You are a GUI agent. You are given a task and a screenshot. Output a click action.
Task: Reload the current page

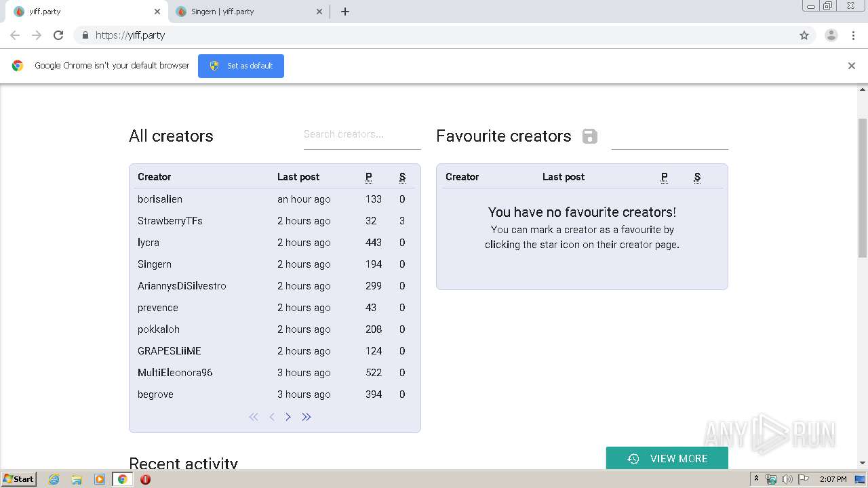pyautogui.click(x=58, y=35)
